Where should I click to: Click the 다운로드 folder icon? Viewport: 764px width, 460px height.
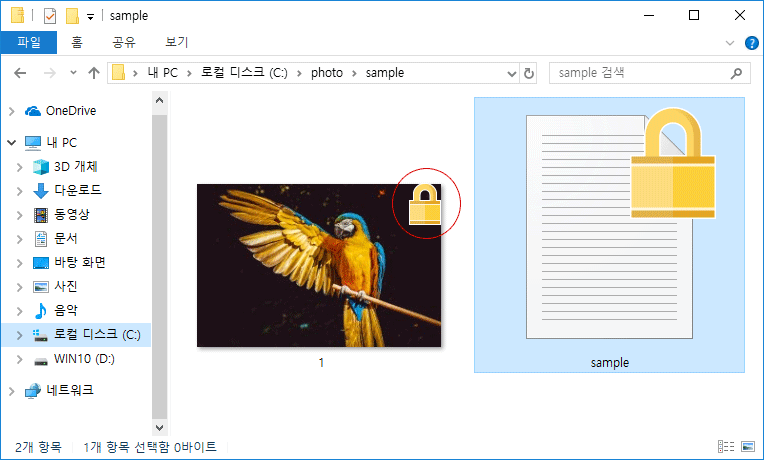click(41, 191)
